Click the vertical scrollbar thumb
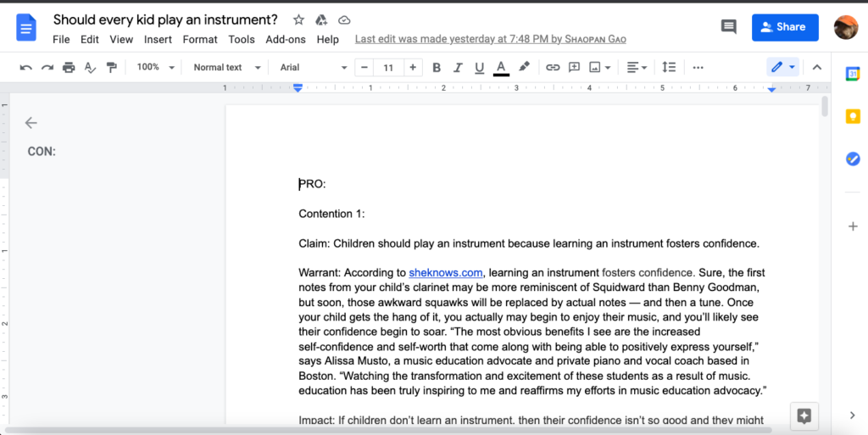868x435 pixels. (x=824, y=106)
